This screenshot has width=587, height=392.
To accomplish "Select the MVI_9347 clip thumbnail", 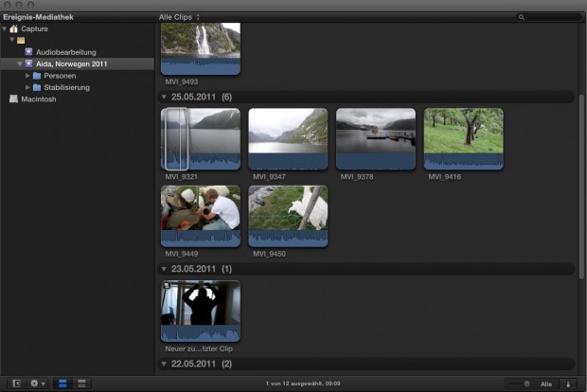I will (288, 139).
